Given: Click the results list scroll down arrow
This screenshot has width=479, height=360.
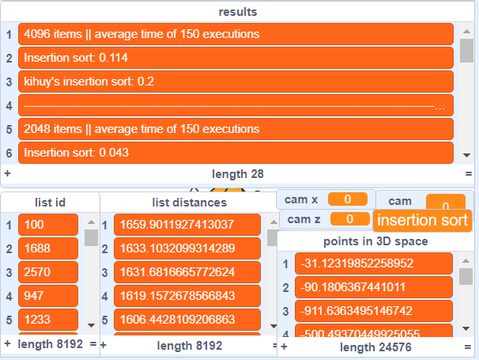Looking at the screenshot, I should pyautogui.click(x=467, y=155).
